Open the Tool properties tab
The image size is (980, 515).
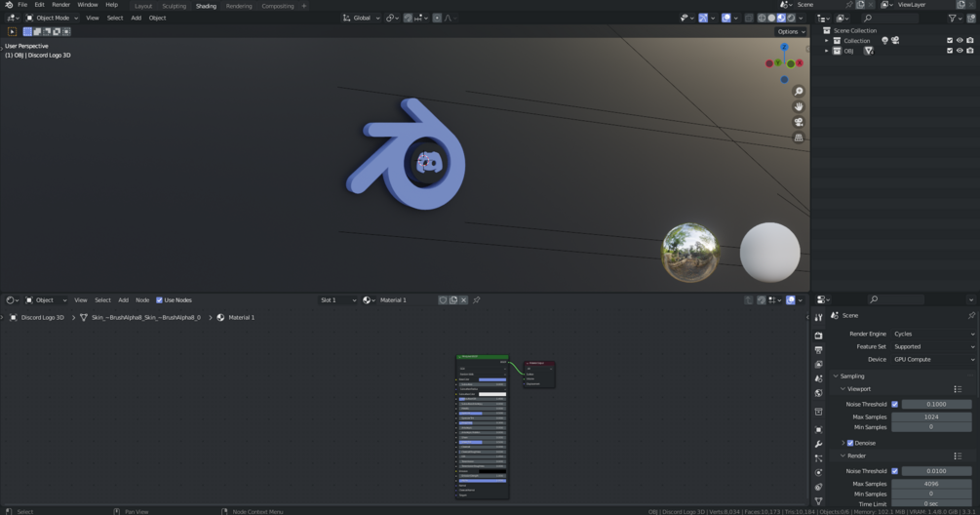819,318
